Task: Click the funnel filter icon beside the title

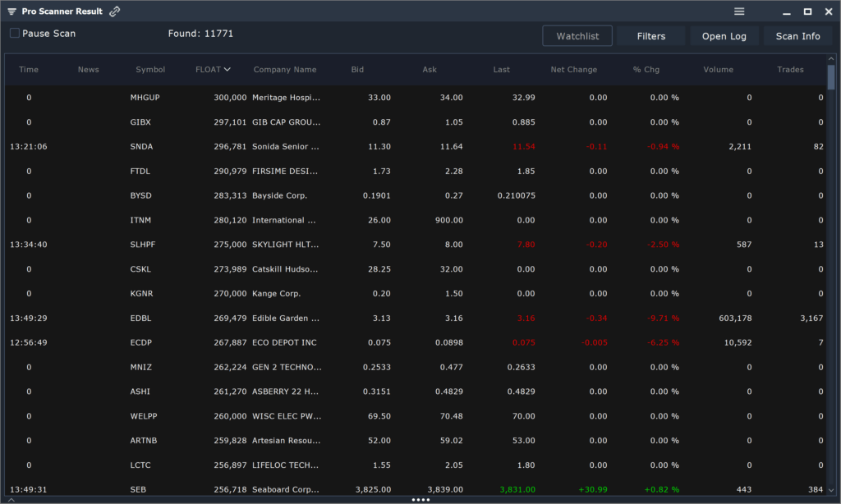Action: tap(11, 11)
